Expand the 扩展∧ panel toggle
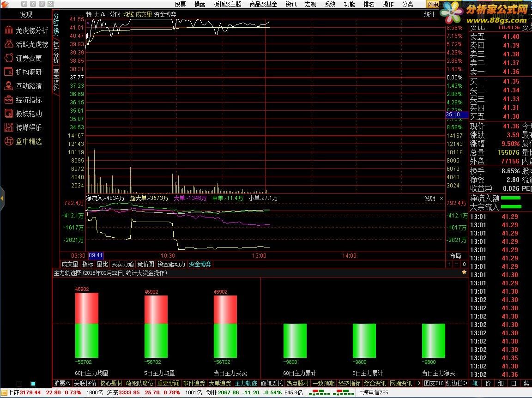 (62, 383)
